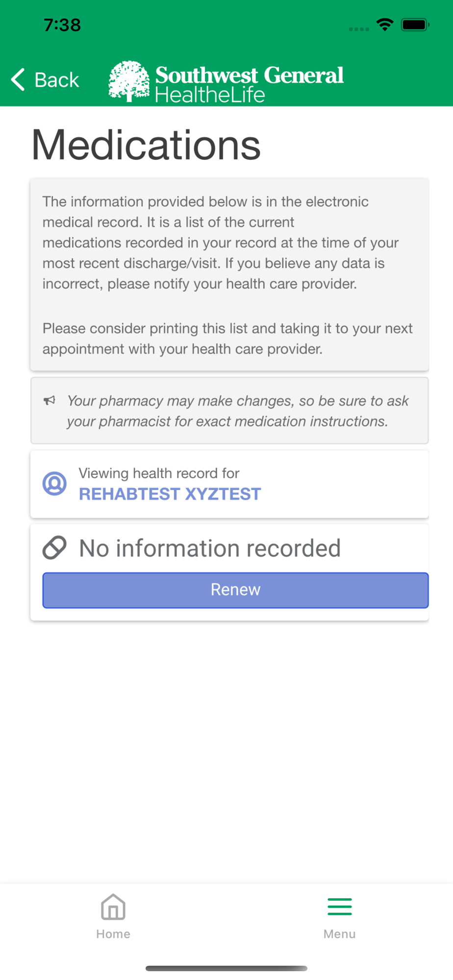Tap the megaphone announcement icon

coord(50,401)
